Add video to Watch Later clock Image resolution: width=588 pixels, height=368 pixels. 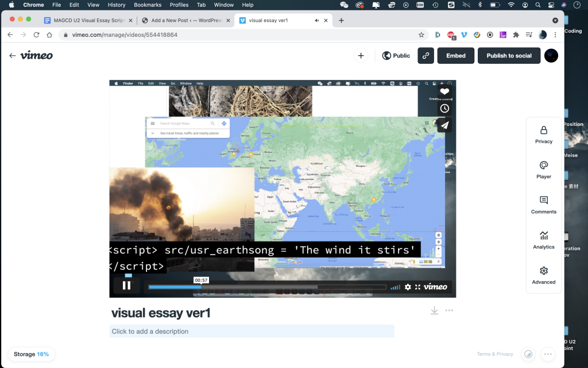444,109
